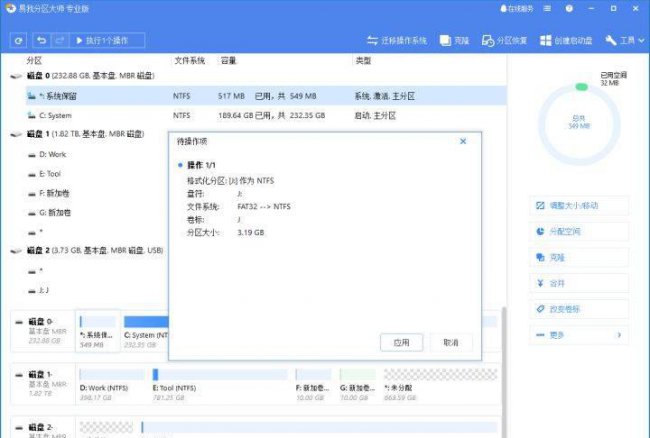Select the C: System partition row
Image resolution: width=650 pixels, height=438 pixels.
click(266, 115)
